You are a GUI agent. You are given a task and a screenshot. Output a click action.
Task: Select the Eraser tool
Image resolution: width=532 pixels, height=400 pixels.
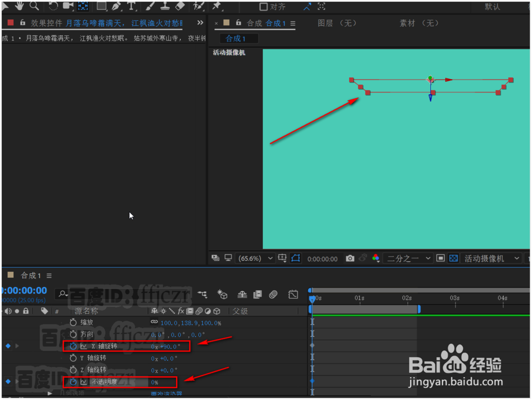[180, 5]
